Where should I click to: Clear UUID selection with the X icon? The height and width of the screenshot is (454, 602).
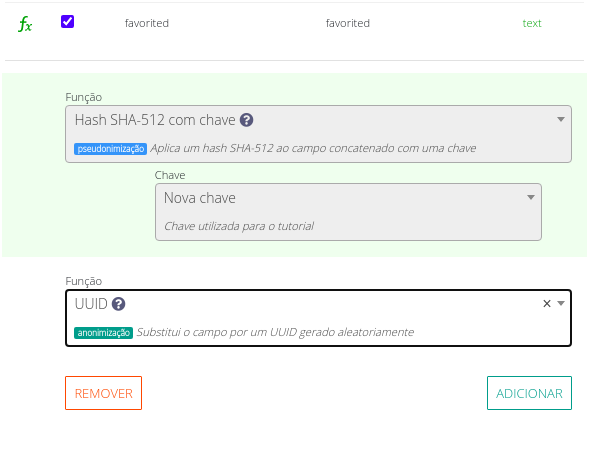tap(547, 304)
